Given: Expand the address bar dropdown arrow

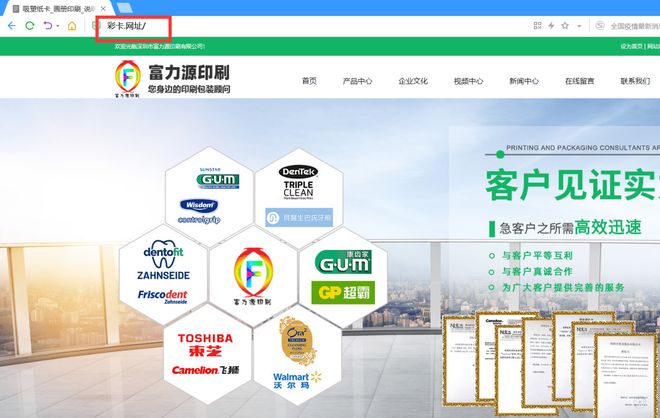Looking at the screenshot, I should (579, 26).
